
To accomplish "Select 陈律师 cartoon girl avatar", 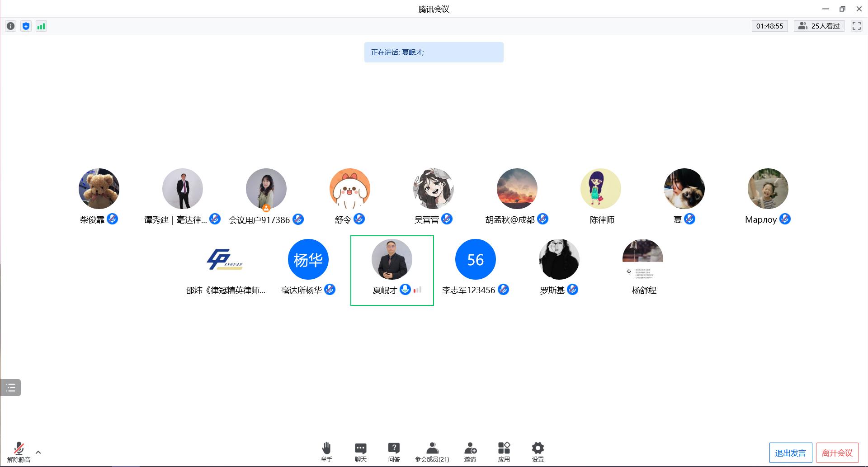I will (601, 189).
